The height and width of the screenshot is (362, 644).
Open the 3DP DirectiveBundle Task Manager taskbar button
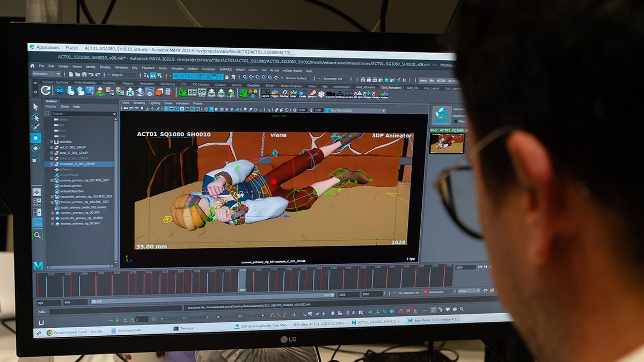(261, 326)
